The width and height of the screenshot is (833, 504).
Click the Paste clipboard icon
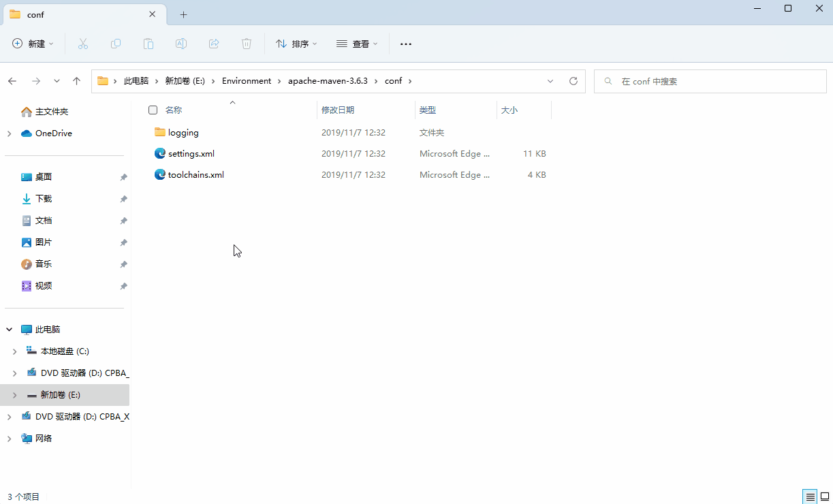pyautogui.click(x=148, y=44)
